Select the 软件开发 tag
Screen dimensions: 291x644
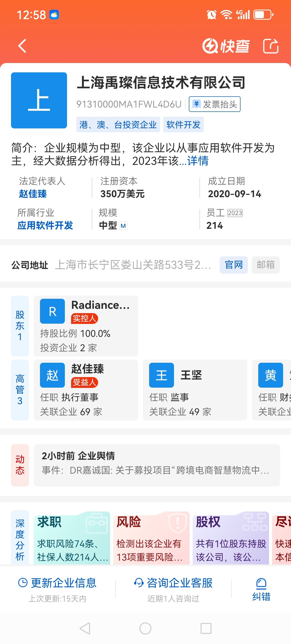(x=183, y=125)
